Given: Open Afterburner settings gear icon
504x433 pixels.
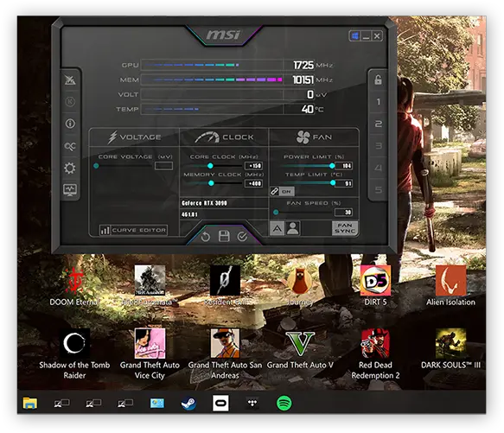Looking at the screenshot, I should coord(70,169).
